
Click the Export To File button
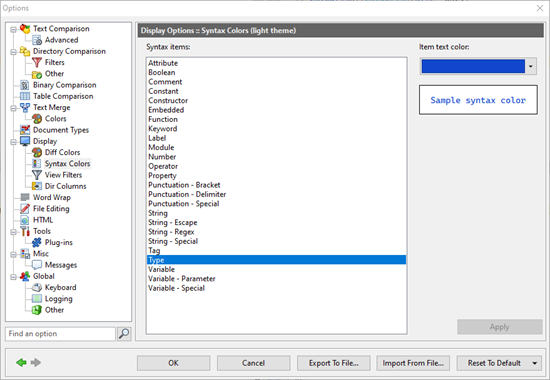coord(334,363)
